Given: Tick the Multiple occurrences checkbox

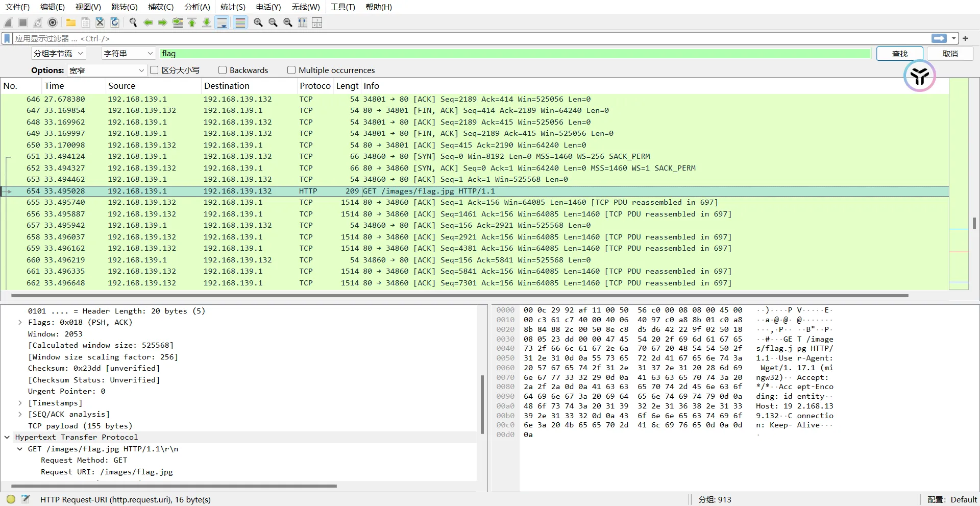Looking at the screenshot, I should pos(291,70).
